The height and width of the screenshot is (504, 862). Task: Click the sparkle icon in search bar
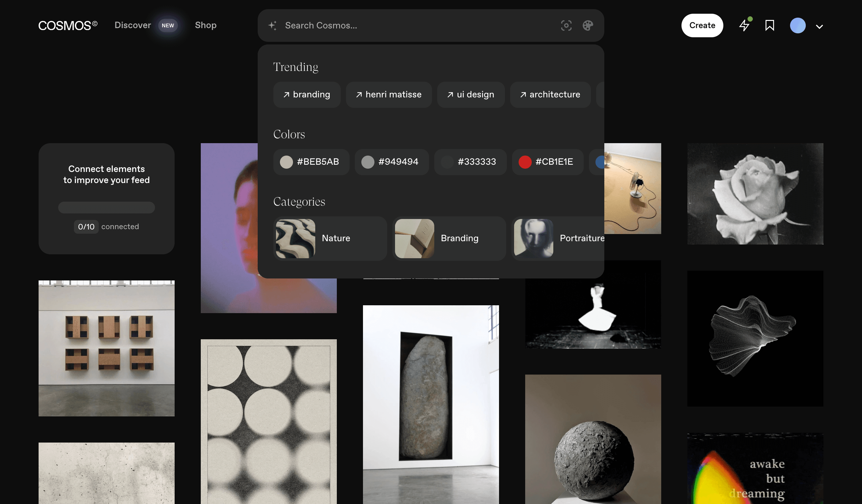[x=272, y=25]
